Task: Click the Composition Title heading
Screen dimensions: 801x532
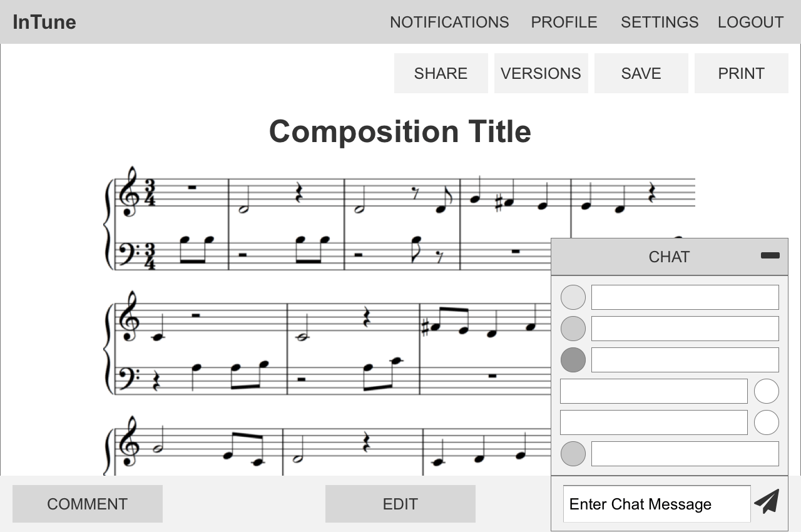Action: tap(400, 132)
